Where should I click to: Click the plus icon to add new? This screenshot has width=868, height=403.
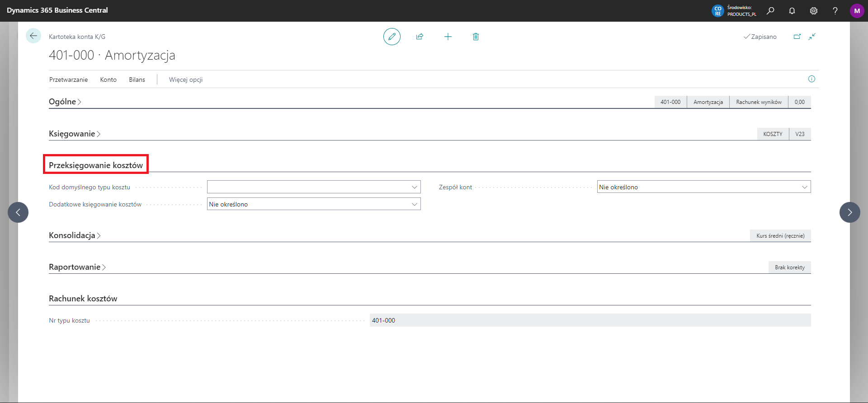pyautogui.click(x=448, y=37)
